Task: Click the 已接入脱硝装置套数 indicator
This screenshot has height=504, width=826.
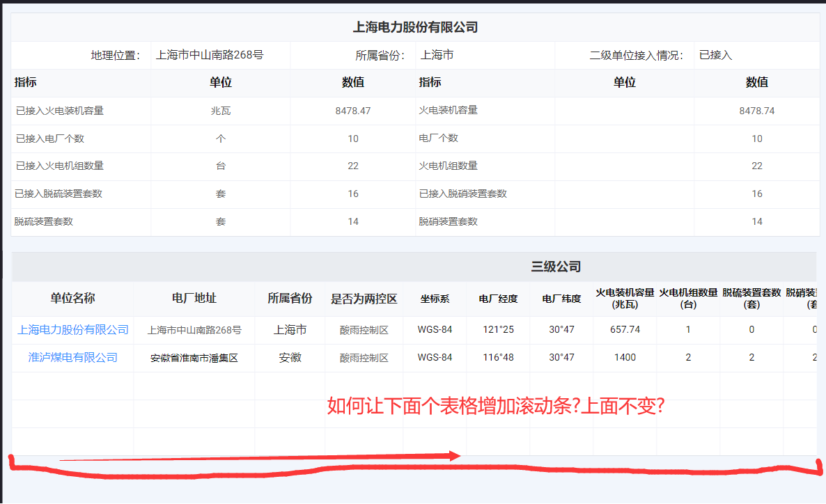Action: click(463, 194)
